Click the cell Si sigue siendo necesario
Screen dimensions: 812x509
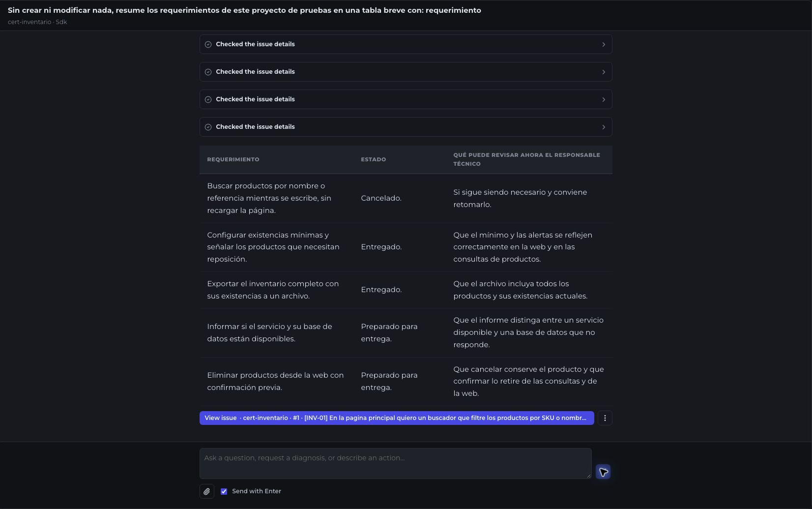point(520,198)
